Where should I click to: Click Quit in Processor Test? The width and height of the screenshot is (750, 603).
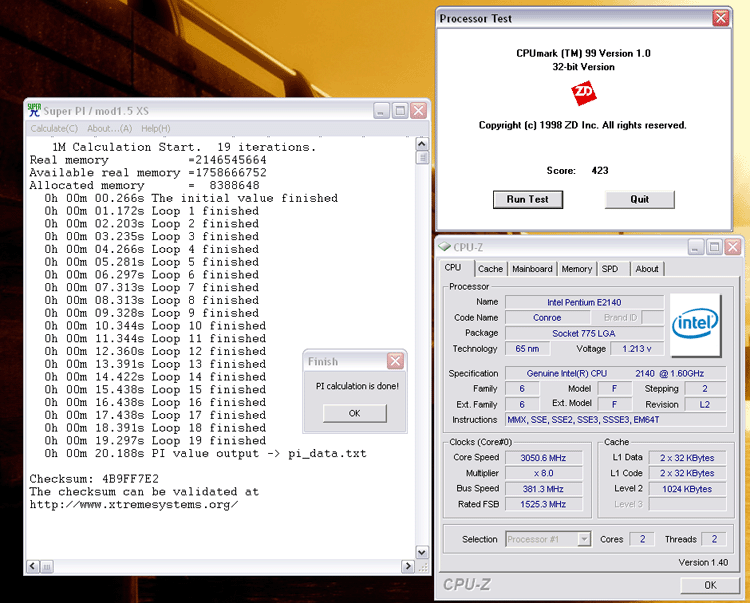point(639,199)
